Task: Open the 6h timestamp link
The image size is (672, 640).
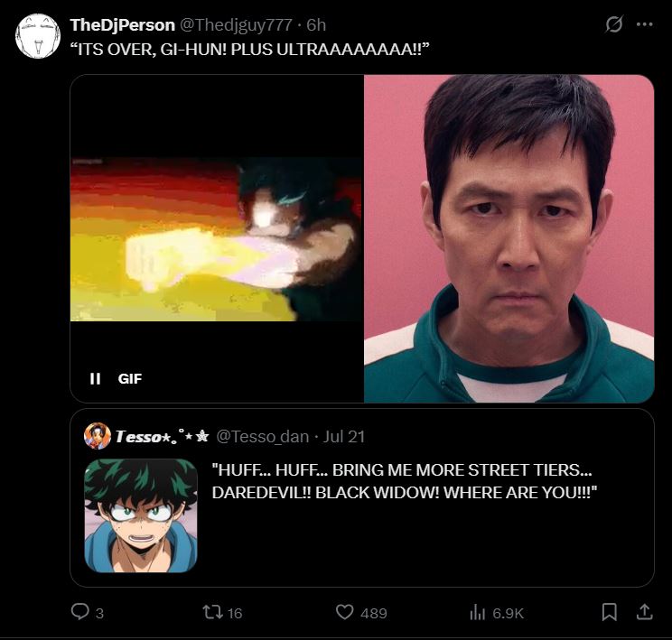Action: click(x=316, y=25)
